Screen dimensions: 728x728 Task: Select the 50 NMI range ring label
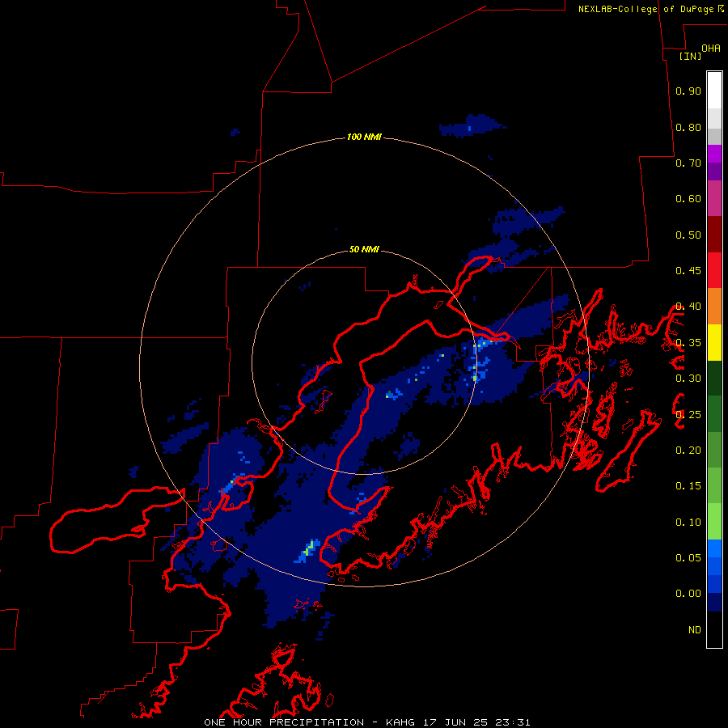point(364,249)
